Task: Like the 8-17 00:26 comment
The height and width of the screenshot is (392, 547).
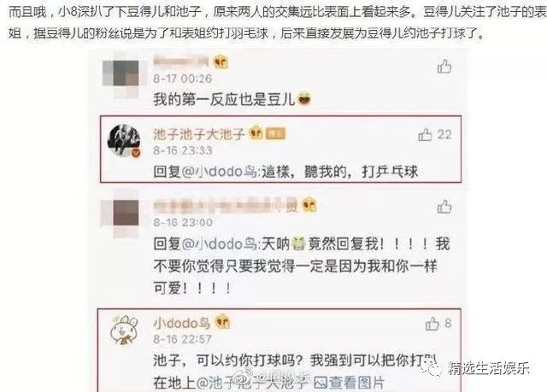Action: click(x=444, y=67)
